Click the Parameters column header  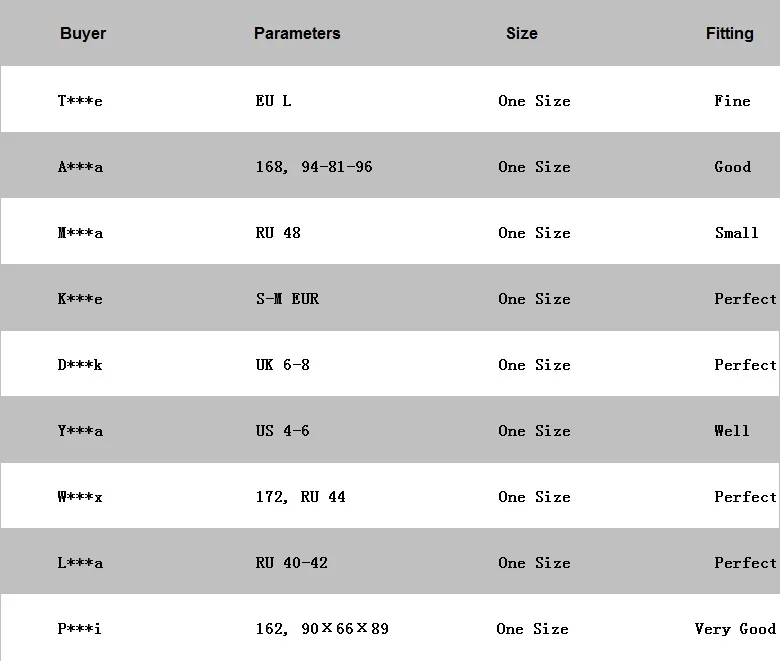point(297,33)
